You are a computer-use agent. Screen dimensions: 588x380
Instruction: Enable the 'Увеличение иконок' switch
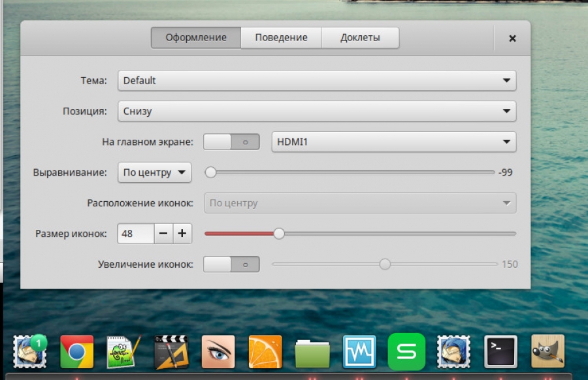232,264
